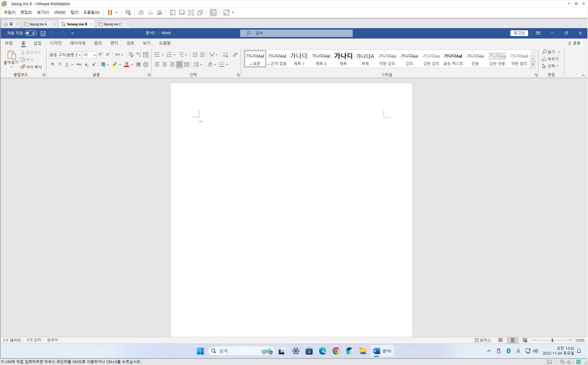Expand the styles gallery more arrow

click(x=533, y=65)
